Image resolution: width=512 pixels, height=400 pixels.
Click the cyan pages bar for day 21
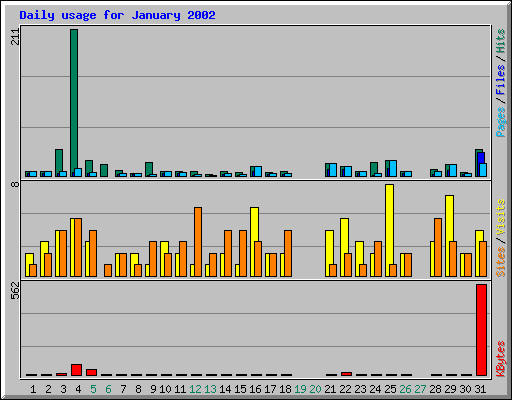[x=333, y=170]
